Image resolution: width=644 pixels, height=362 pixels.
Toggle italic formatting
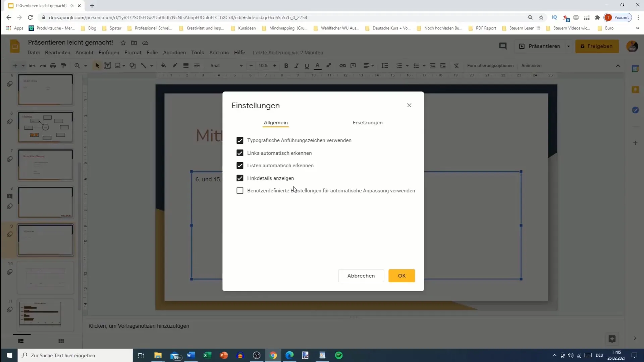297,66
